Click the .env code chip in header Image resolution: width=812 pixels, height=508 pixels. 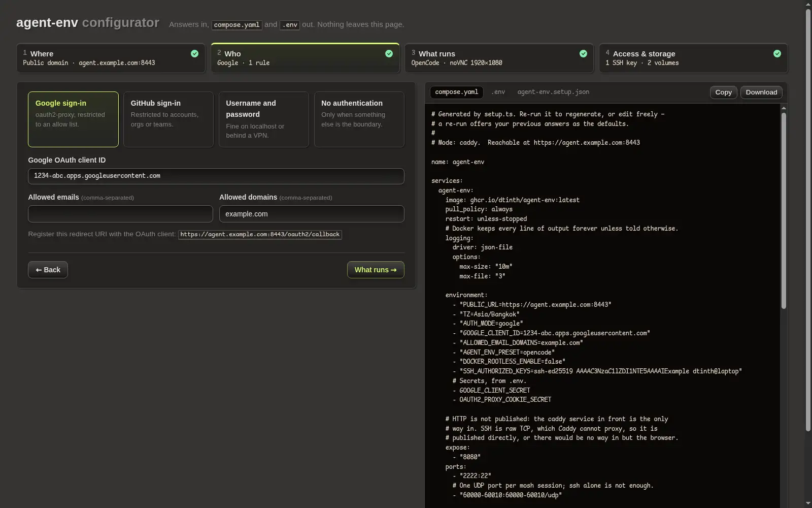pos(290,25)
